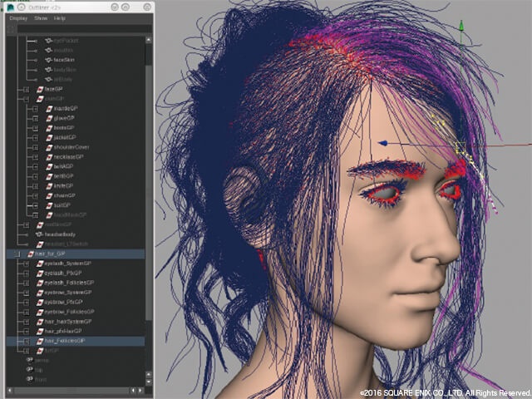The width and height of the screenshot is (532, 399).
Task: Click Outliner vertical scrollbar top arrow
Action: [149, 40]
